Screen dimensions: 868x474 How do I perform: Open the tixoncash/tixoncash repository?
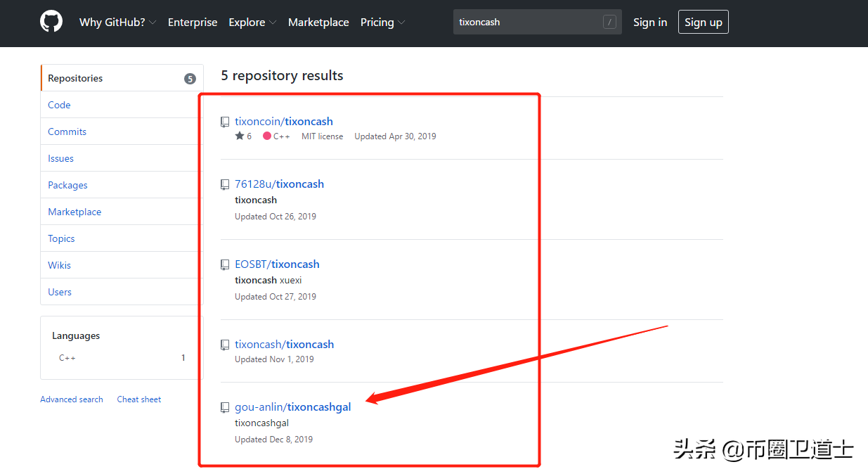284,345
